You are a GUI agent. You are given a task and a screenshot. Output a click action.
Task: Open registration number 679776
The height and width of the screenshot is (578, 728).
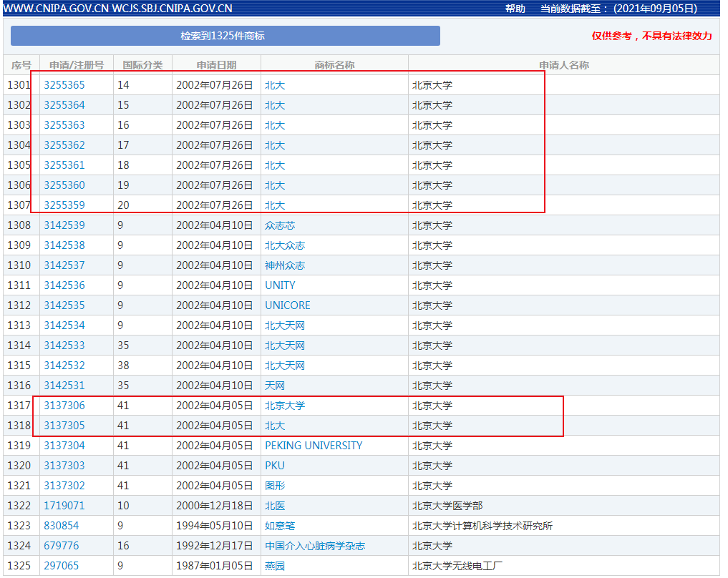[62, 545]
